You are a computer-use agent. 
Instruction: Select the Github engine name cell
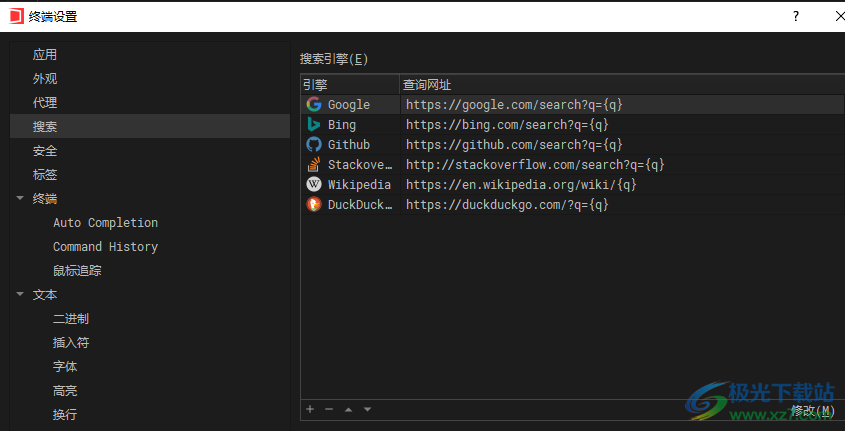[349, 144]
